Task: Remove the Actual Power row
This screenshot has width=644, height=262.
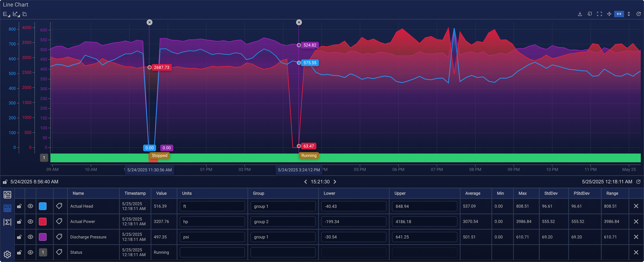Action: [x=636, y=222]
